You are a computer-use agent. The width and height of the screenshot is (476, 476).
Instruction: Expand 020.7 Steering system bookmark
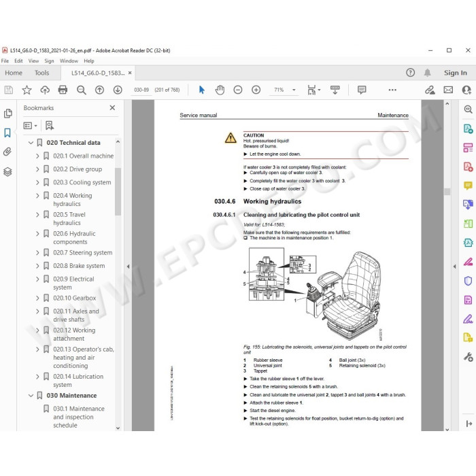[x=37, y=252]
